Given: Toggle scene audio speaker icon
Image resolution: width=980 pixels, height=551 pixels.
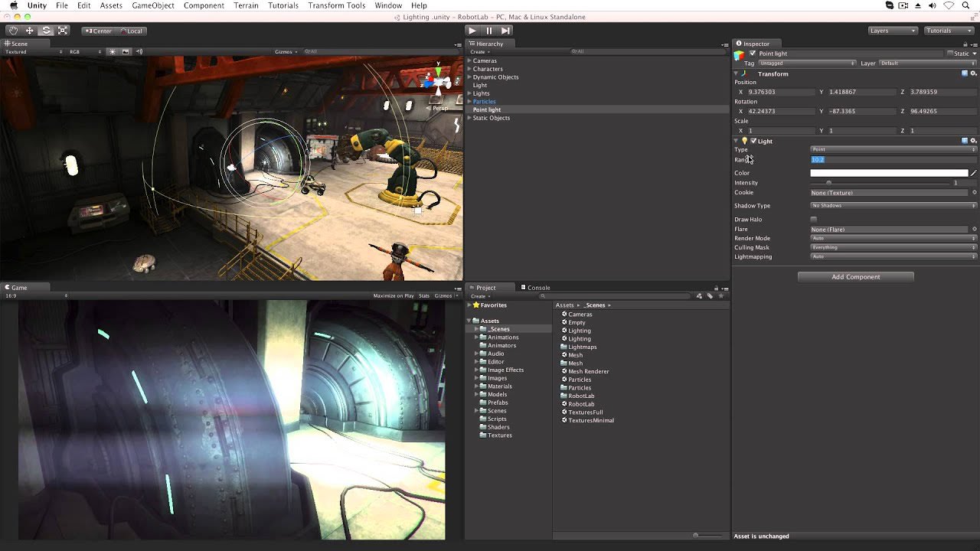Looking at the screenshot, I should click(139, 51).
